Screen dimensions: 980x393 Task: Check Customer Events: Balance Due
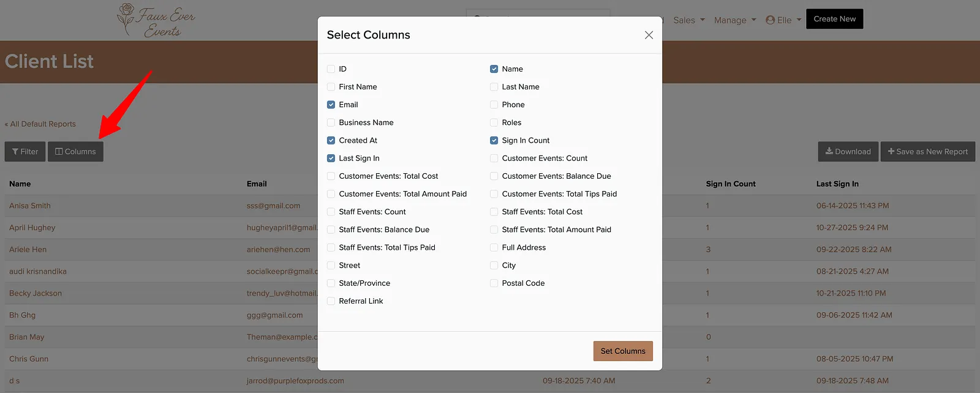pyautogui.click(x=494, y=176)
